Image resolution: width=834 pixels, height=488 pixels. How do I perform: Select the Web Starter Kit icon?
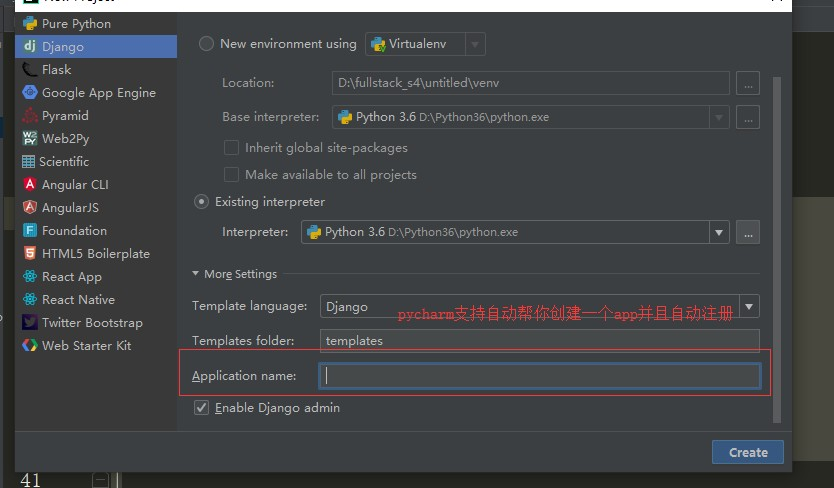pyautogui.click(x=30, y=345)
